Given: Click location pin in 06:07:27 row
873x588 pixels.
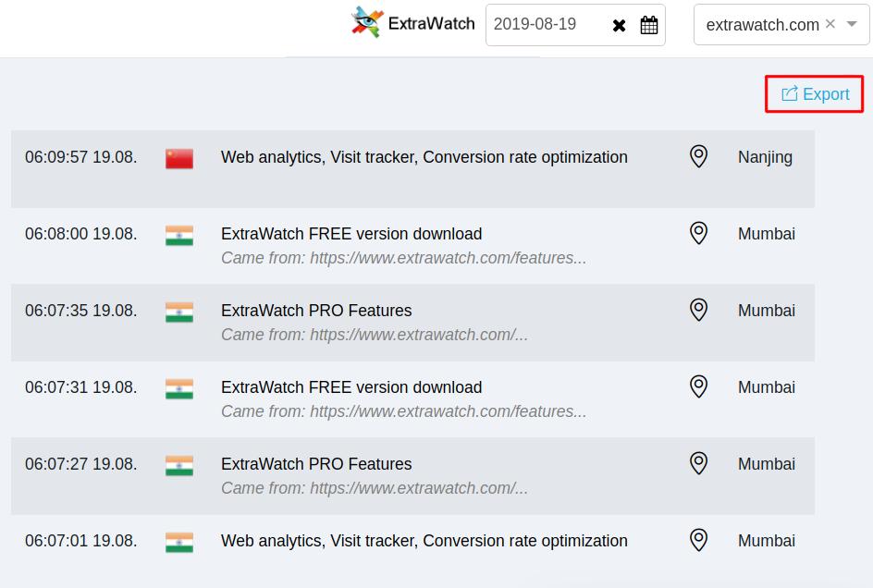Looking at the screenshot, I should pyautogui.click(x=699, y=464).
